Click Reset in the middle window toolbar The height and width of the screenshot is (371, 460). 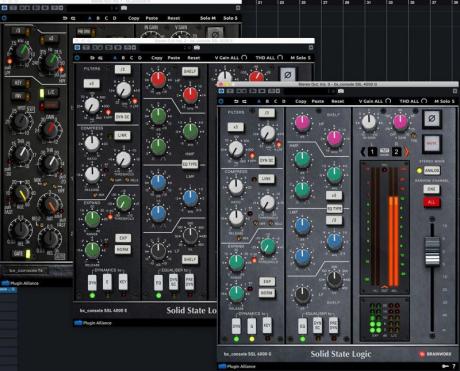point(193,58)
